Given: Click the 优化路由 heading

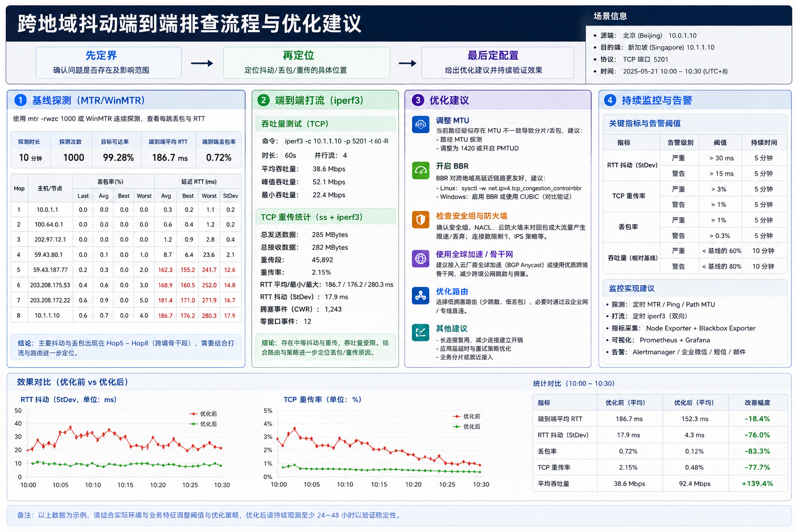Looking at the screenshot, I should (x=452, y=291).
